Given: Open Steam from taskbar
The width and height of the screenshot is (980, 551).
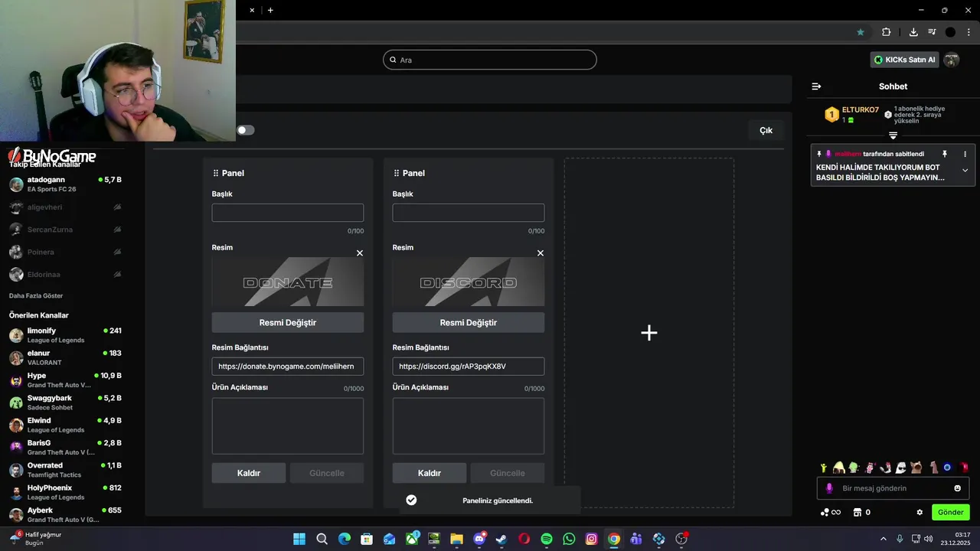Looking at the screenshot, I should pos(501,539).
